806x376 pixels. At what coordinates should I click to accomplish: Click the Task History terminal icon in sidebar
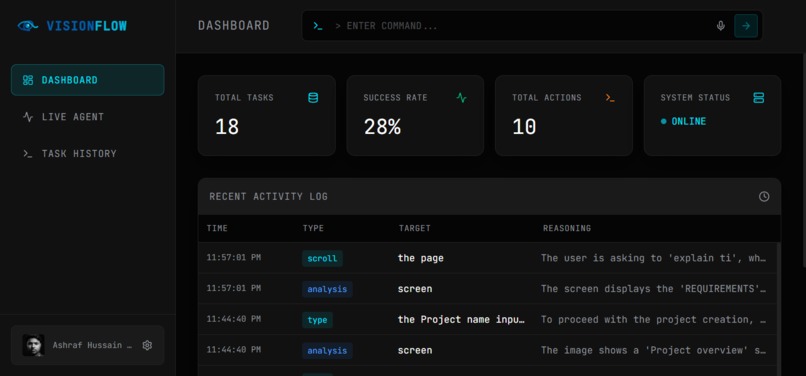28,153
